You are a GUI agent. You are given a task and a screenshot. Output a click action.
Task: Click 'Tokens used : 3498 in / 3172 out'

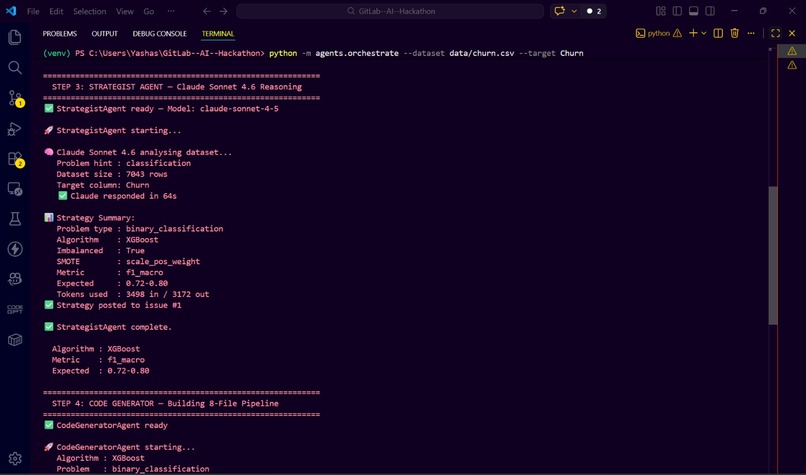(133, 294)
